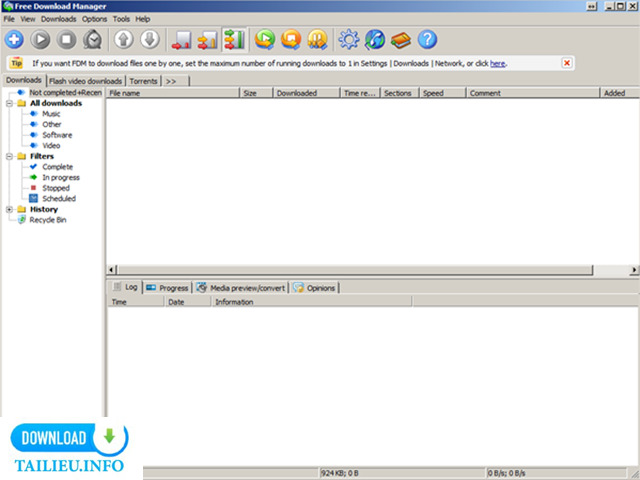Click the horizontal scrollbar right arrow
The image size is (640, 480).
634,270
